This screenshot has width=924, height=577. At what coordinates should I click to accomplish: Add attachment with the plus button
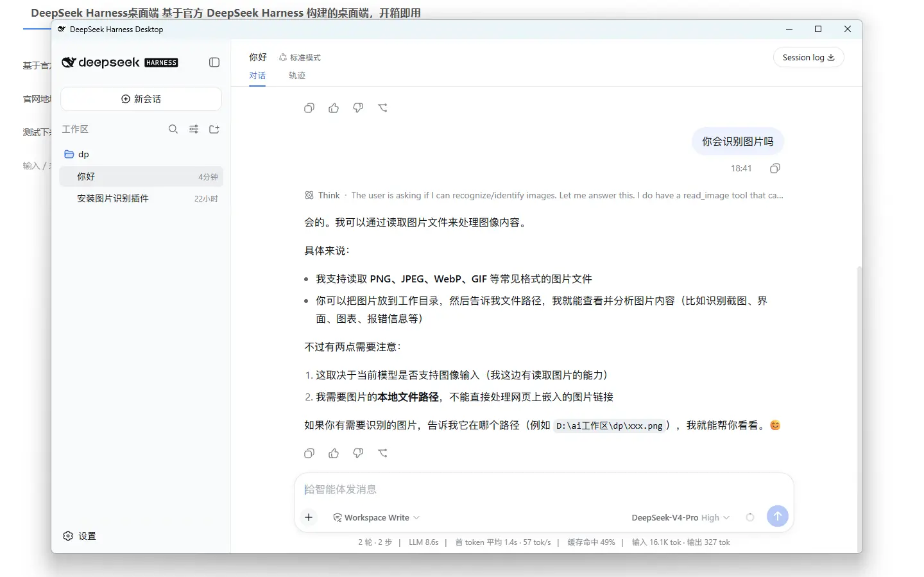(x=309, y=517)
